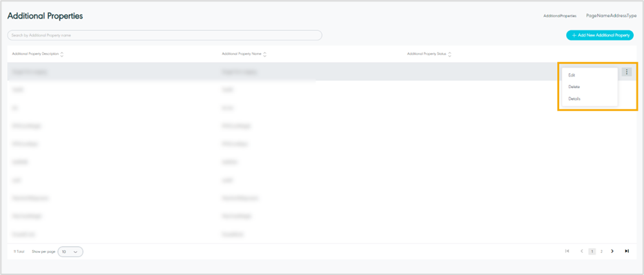Image resolution: width=644 pixels, height=275 pixels.
Task: Focus the Search by Additional Property name field
Action: point(165,36)
